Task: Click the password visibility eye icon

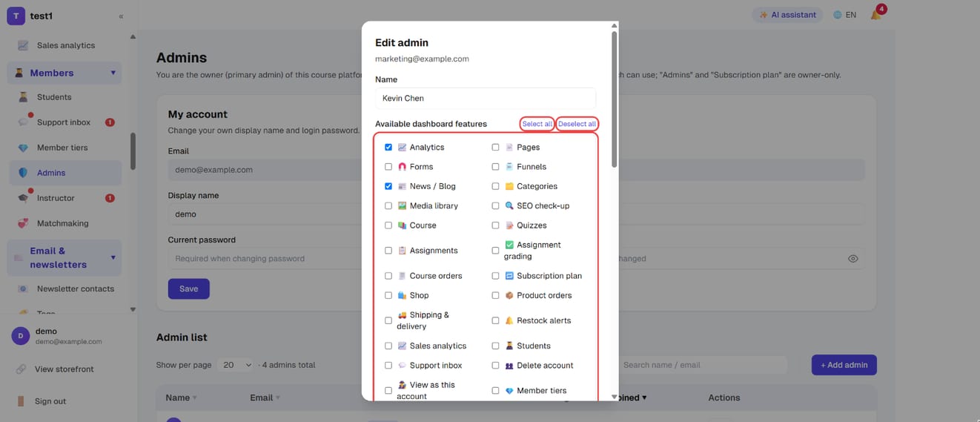Action: [x=853, y=259]
